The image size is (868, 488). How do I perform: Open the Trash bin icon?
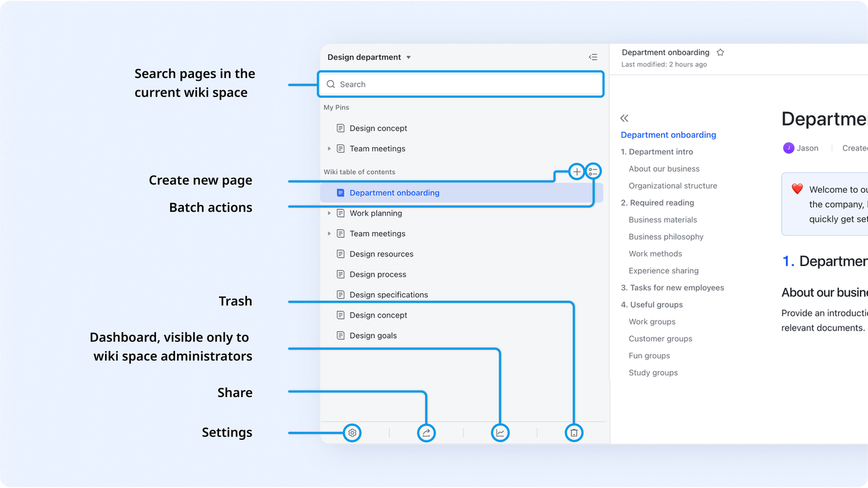tap(574, 432)
